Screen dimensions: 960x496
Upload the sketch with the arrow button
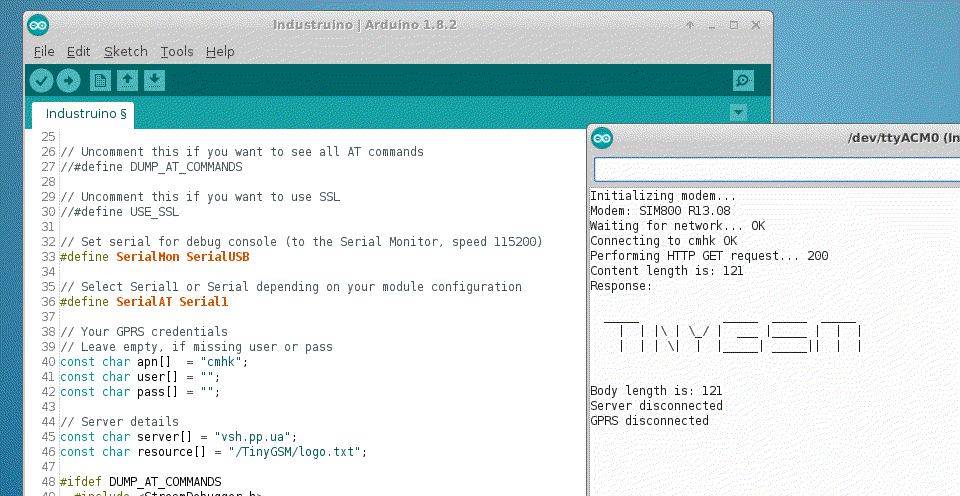tap(68, 81)
